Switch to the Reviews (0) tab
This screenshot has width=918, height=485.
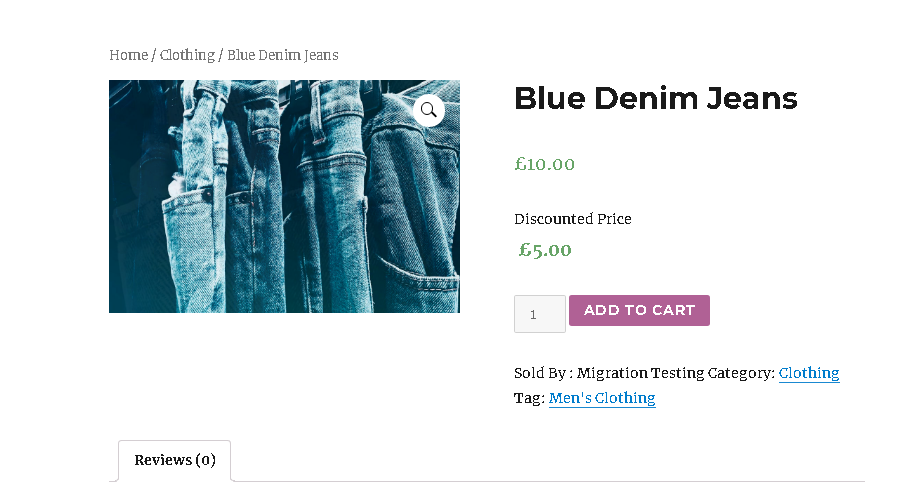(175, 460)
